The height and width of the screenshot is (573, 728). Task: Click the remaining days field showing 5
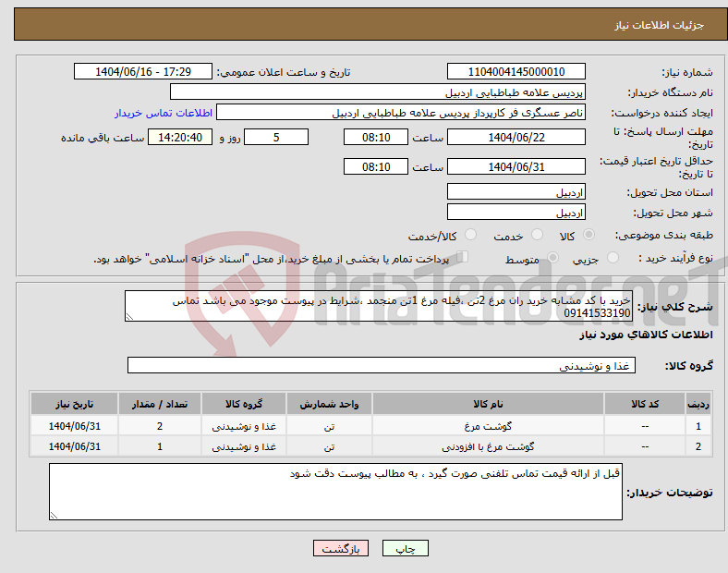[276, 137]
